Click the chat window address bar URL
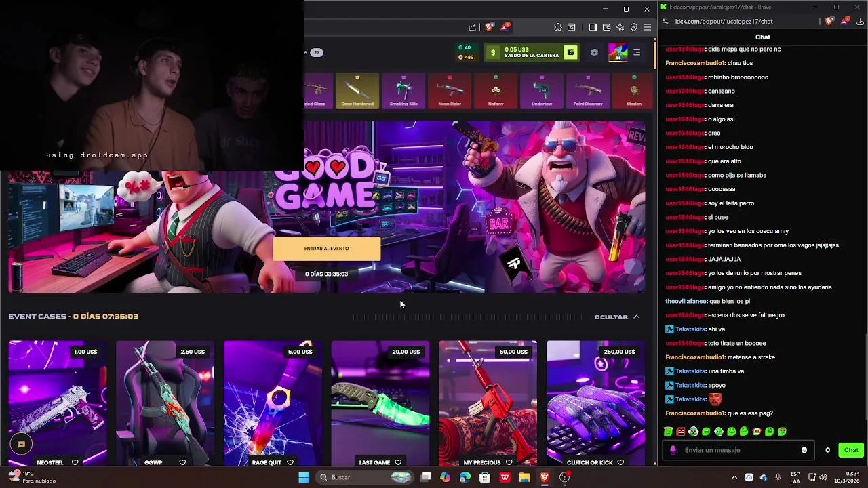Viewport: 868px width, 488px height. (724, 21)
